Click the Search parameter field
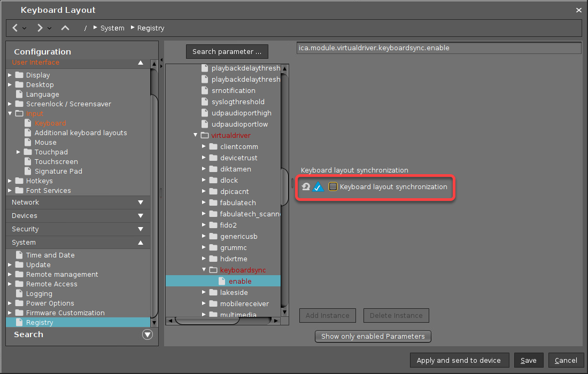Image resolution: width=588 pixels, height=374 pixels. tap(227, 52)
